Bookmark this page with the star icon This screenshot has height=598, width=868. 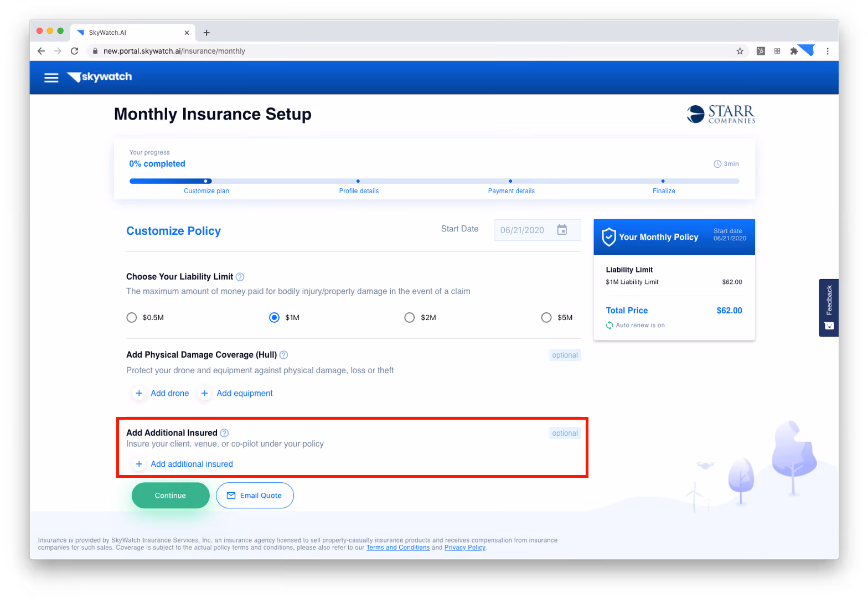(x=740, y=51)
